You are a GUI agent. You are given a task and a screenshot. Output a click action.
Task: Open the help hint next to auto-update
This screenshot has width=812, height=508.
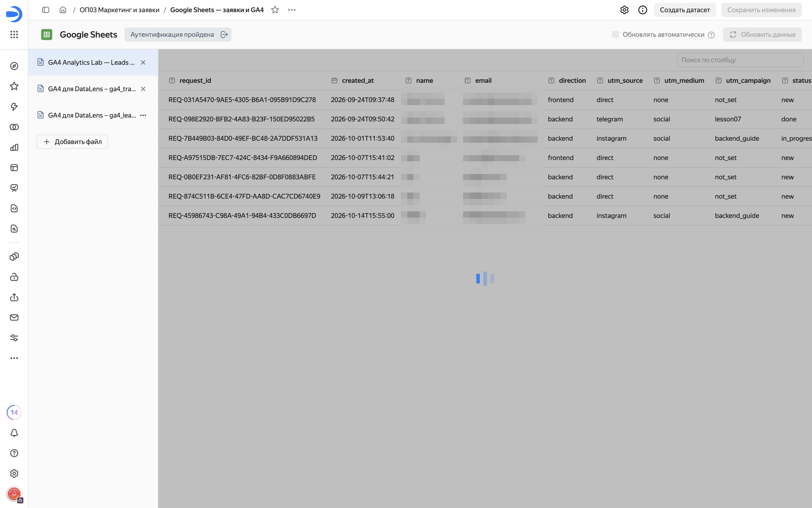711,35
